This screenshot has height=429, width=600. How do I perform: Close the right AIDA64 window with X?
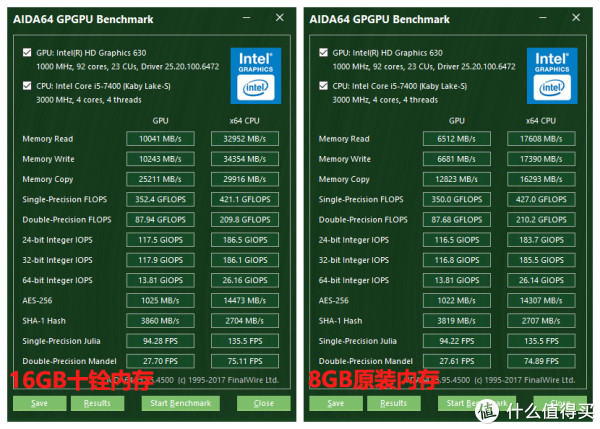pos(576,18)
